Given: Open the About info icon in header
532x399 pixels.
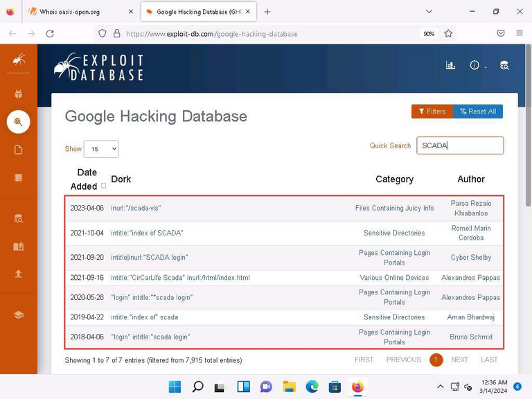Looking at the screenshot, I should tap(475, 65).
